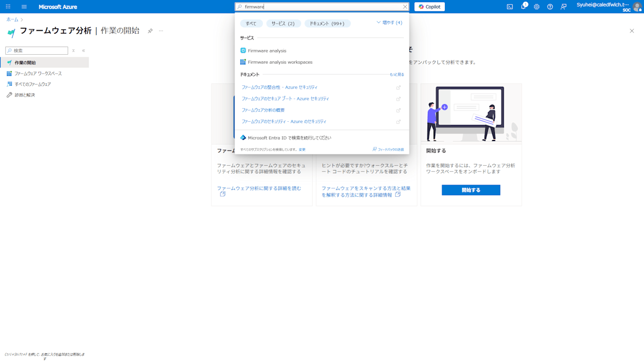Click the sidebar 検索 input field
The height and width of the screenshot is (362, 644).
tap(36, 50)
